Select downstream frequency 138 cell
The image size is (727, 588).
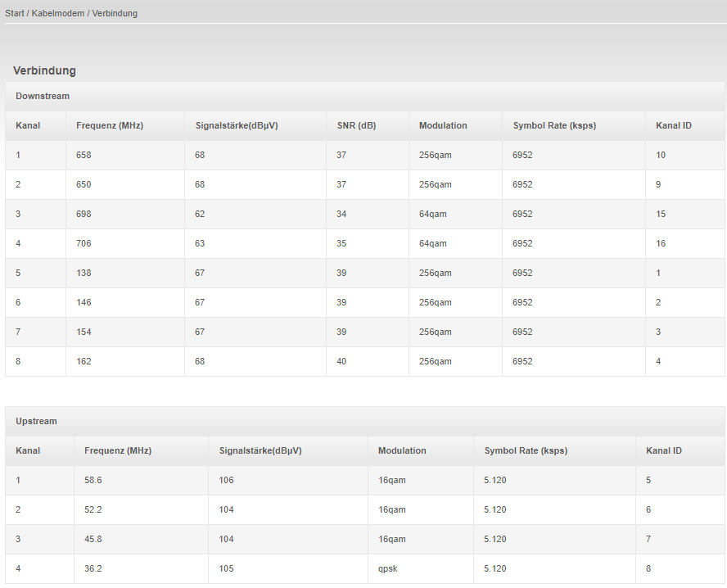(125, 273)
